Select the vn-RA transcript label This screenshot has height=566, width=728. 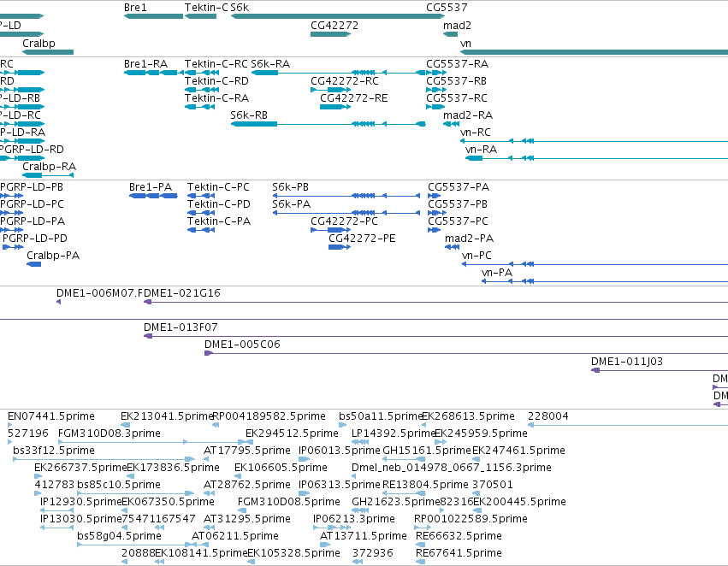(481, 150)
